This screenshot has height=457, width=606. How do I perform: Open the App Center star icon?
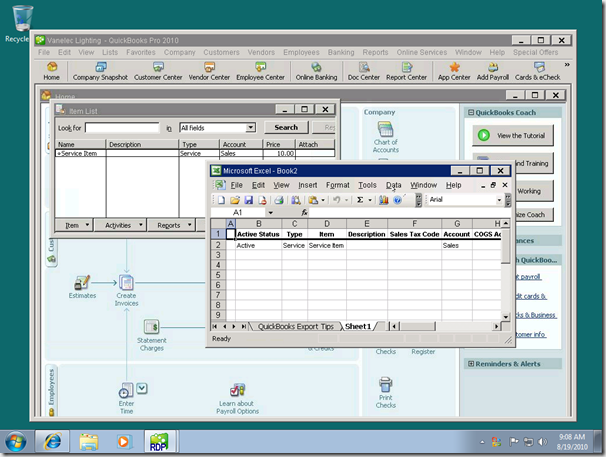[x=454, y=71]
